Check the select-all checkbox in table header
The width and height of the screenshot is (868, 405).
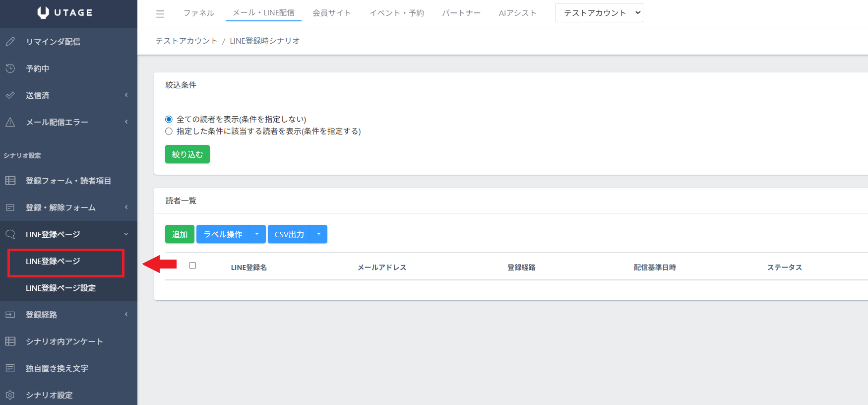[192, 266]
